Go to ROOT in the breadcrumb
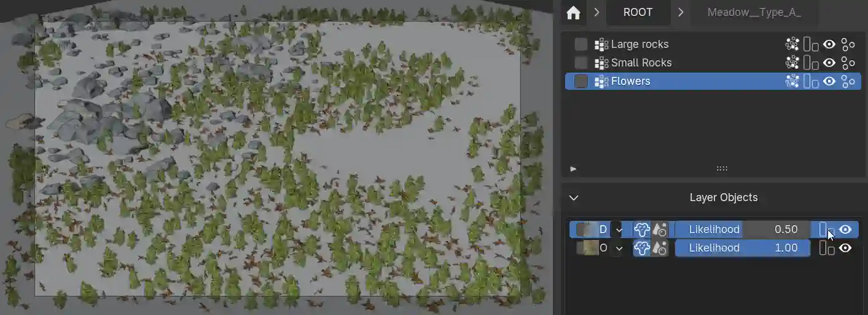This screenshot has width=868, height=315. point(638,12)
